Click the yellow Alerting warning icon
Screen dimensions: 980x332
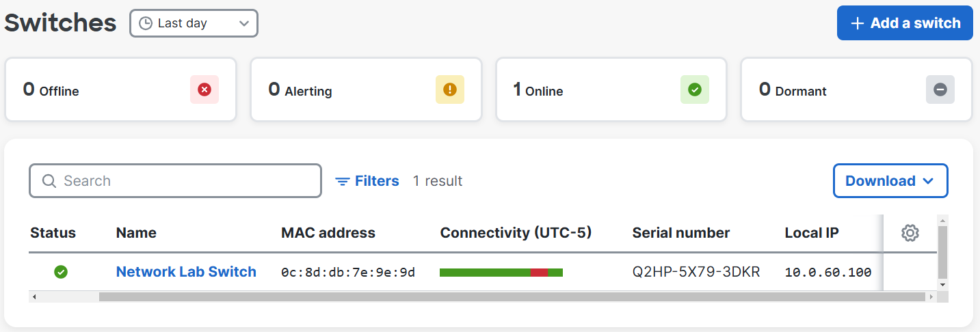[449, 89]
